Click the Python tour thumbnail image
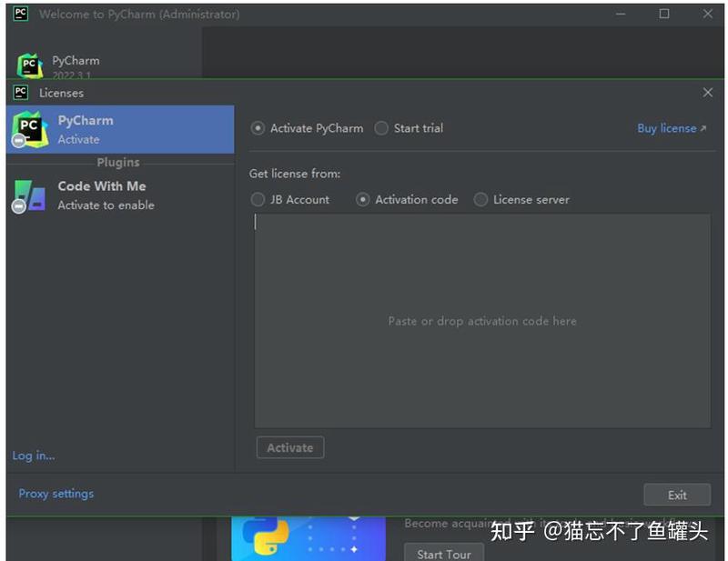The width and height of the screenshot is (728, 561). point(308,538)
